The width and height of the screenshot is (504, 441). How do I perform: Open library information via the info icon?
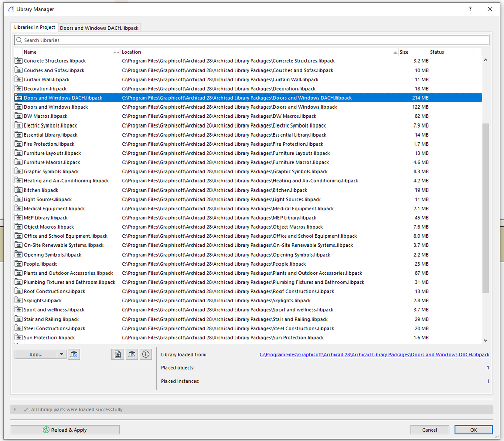(146, 354)
